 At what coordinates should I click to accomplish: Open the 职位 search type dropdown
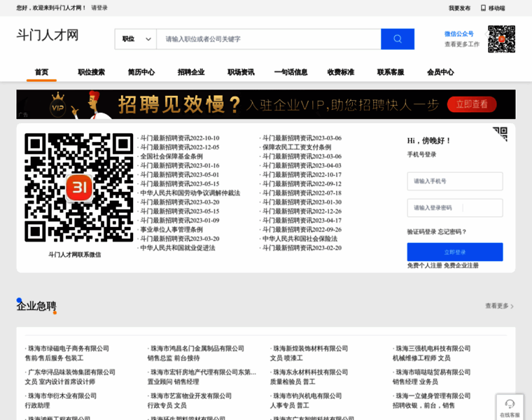136,39
